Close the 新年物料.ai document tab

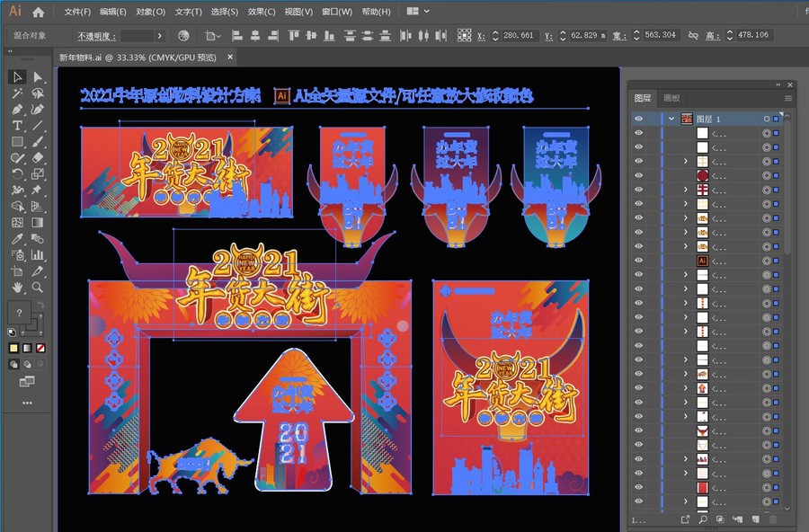[230, 58]
